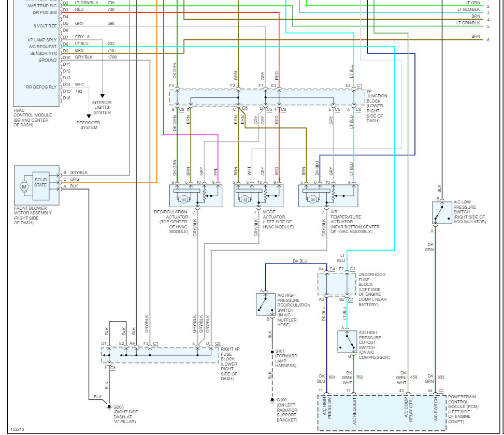Click the AIR TEMPERATURE ACTUATOR label
This screenshot has width=504, height=435.
click(355, 222)
